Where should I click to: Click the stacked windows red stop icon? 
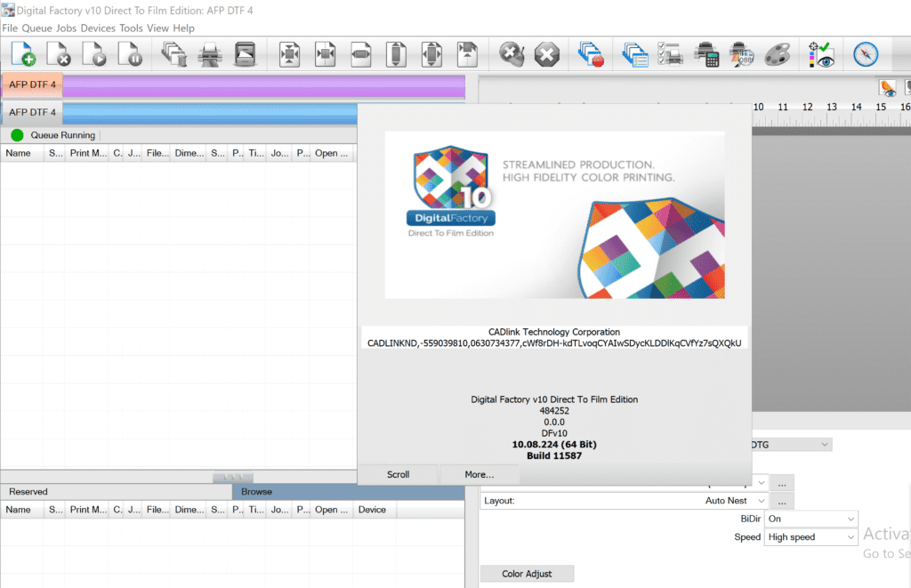pos(591,54)
